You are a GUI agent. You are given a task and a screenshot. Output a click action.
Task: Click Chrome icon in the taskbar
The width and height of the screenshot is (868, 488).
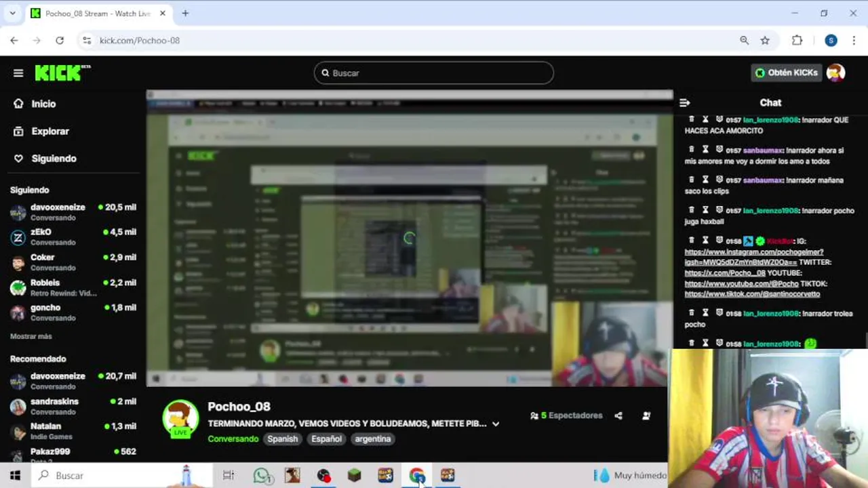click(416, 475)
